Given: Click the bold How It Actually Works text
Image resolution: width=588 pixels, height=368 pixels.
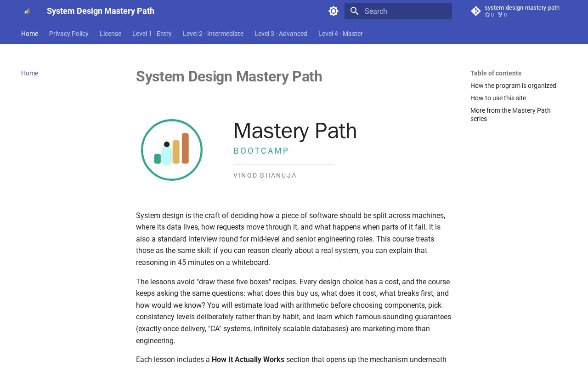Looking at the screenshot, I should point(248,360).
